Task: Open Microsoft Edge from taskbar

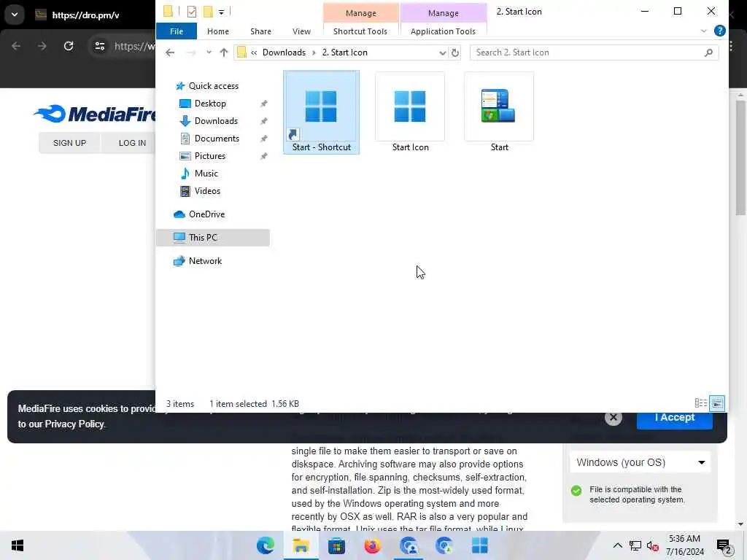Action: (x=266, y=545)
